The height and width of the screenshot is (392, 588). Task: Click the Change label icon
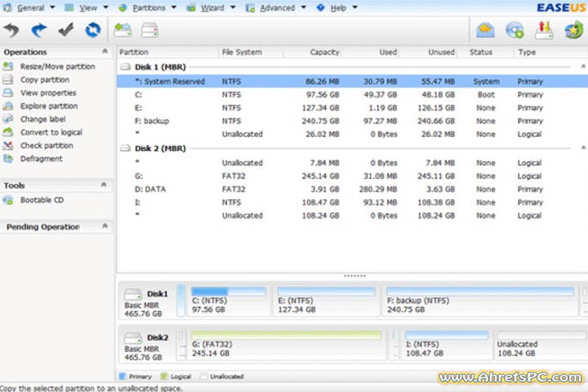[x=8, y=119]
